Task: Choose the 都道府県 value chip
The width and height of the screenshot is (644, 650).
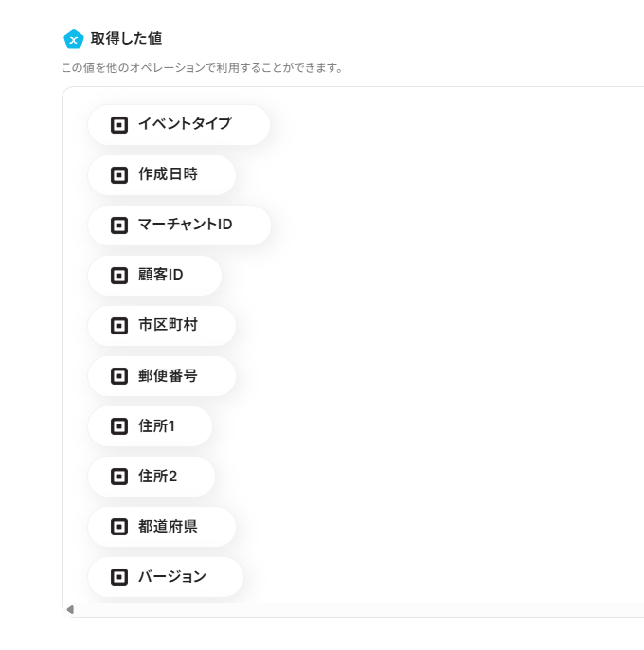Action: click(x=162, y=527)
